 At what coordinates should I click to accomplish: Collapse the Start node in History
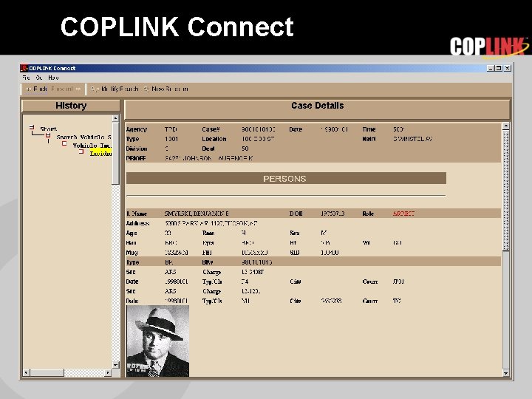pos(32,128)
